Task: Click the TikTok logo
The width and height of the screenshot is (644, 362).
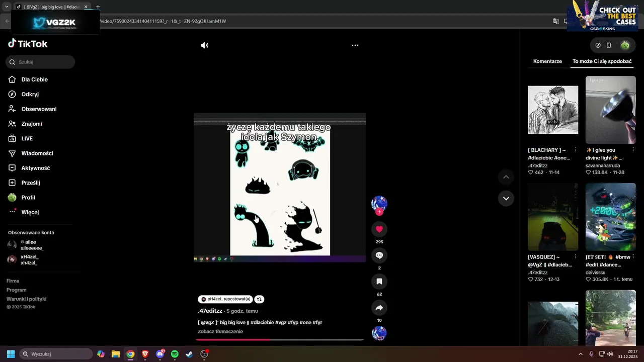Action: [x=28, y=44]
